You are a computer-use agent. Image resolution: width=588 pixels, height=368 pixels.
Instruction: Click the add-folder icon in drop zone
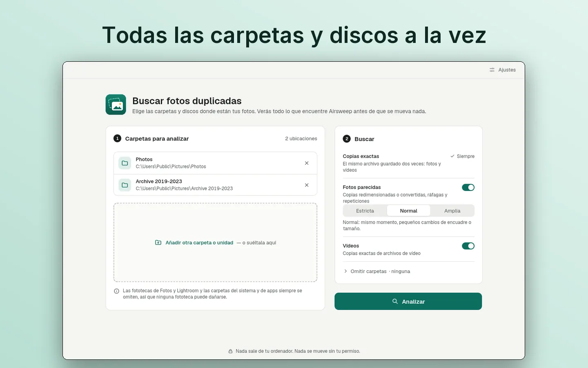click(158, 242)
